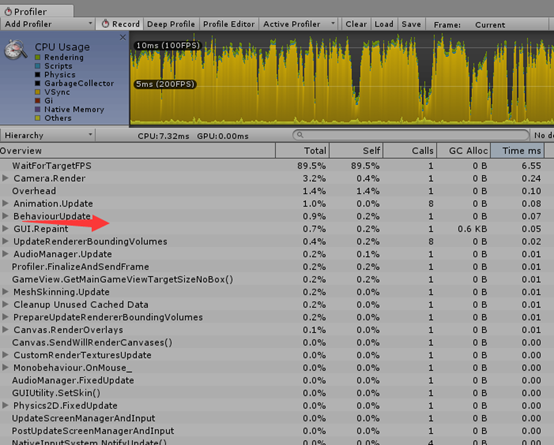Clear the recorded profiler frames
Screen dimensions: 554x445
(x=355, y=24)
